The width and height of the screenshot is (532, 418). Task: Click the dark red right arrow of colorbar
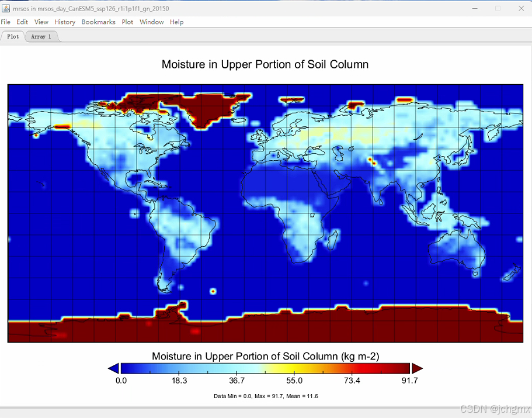coord(417,368)
